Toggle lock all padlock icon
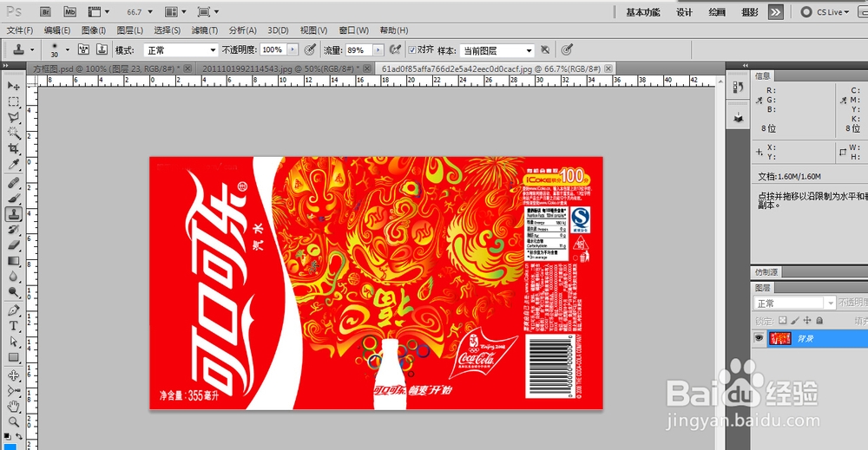This screenshot has width=868, height=450. [820, 321]
